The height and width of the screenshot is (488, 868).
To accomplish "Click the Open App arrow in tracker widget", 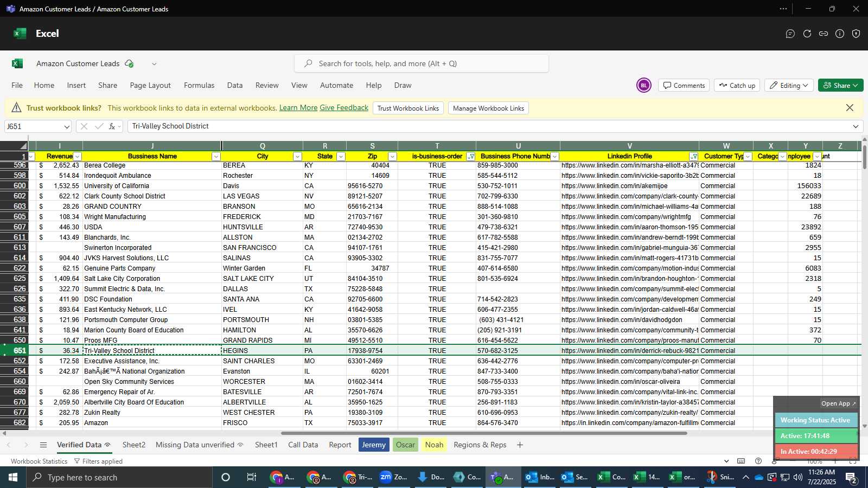I will (x=839, y=403).
